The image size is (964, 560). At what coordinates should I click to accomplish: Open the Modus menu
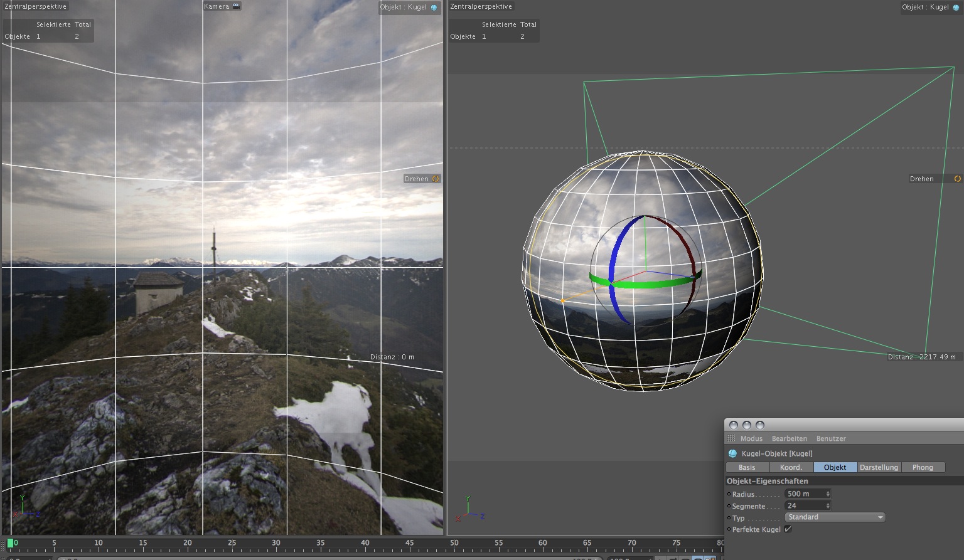click(x=751, y=438)
